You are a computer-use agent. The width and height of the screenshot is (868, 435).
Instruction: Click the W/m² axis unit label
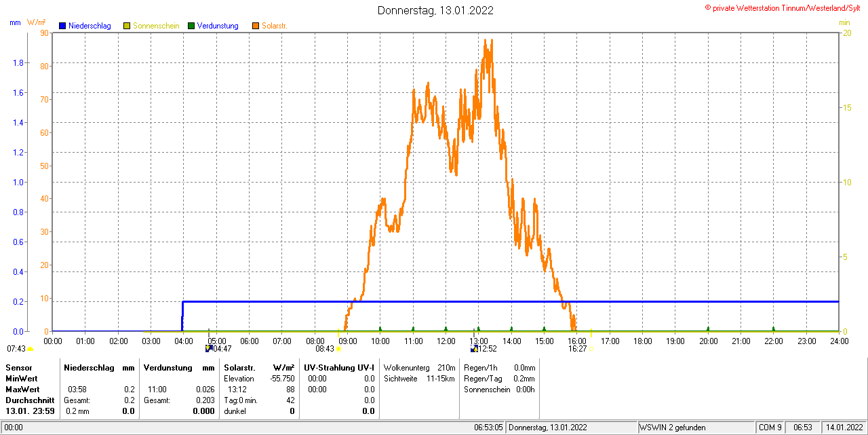coord(37,22)
